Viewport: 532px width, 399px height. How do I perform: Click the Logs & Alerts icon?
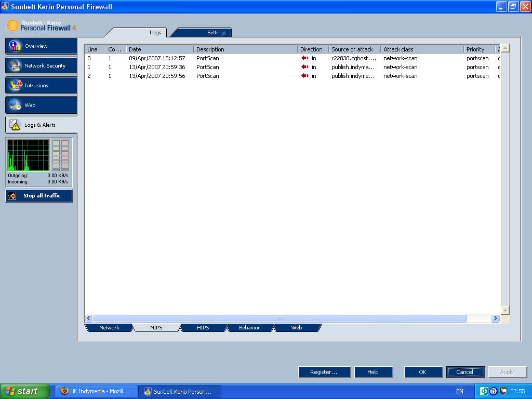15,125
